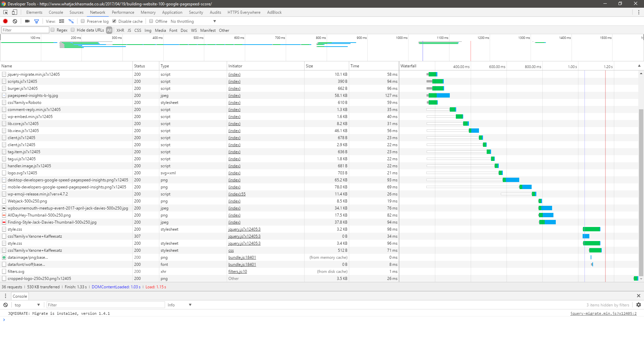Uncheck the Disable cache checkbox
Screen dimensions: 644x352
pyautogui.click(x=114, y=21)
